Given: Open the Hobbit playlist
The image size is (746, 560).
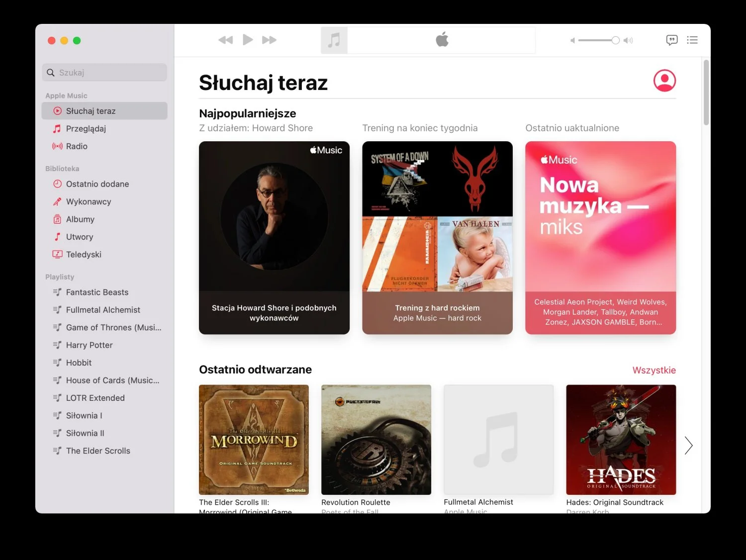Looking at the screenshot, I should pos(104,363).
